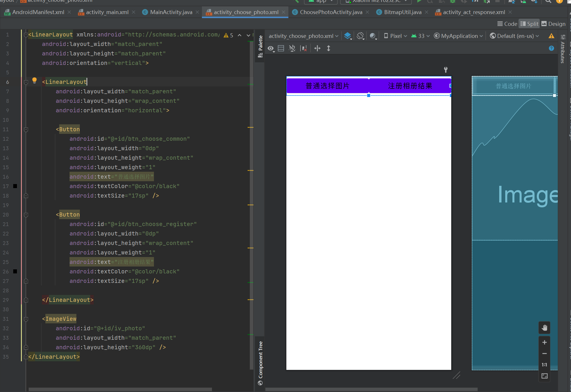Zoom in with the plus button
This screenshot has width=571, height=392.
[544, 342]
